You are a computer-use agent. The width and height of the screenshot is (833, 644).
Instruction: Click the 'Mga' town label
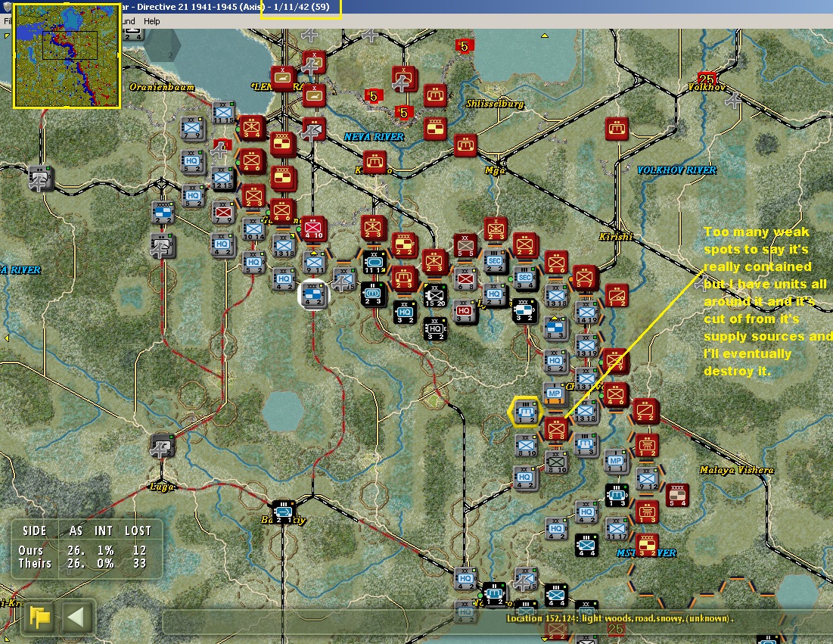[495, 170]
